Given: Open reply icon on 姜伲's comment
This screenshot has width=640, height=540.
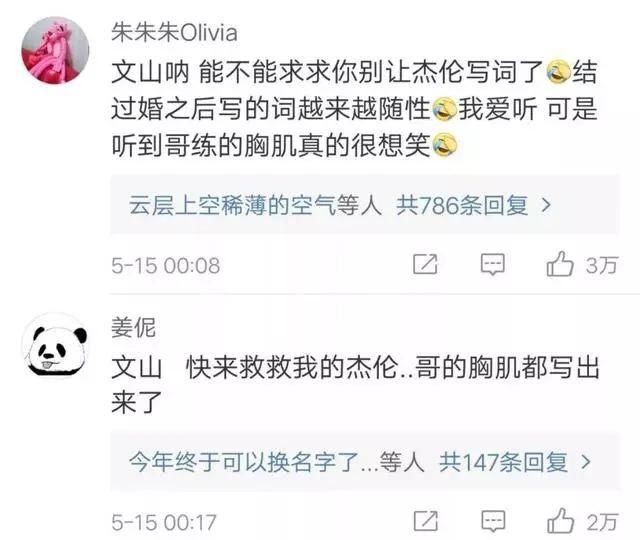Looking at the screenshot, I should click(x=493, y=521).
